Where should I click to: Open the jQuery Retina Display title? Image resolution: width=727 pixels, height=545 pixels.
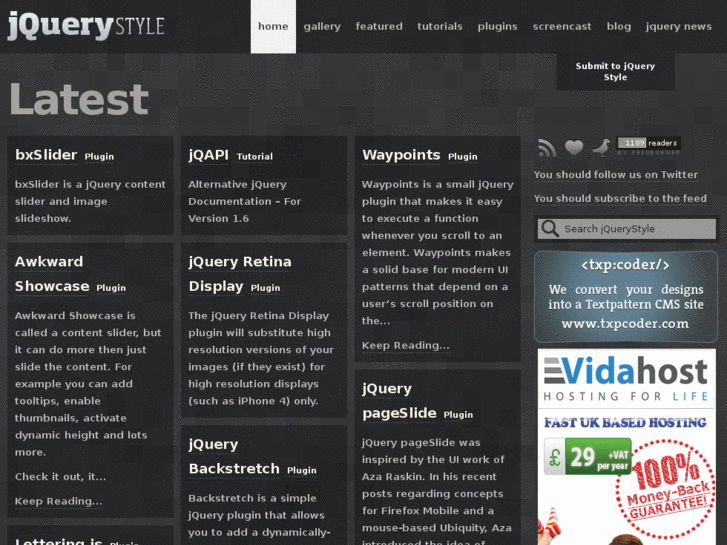[x=240, y=274]
